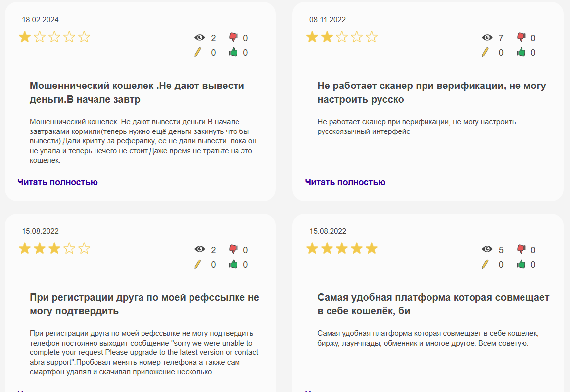The height and width of the screenshot is (392, 570).
Task: Click thumbs-down on the three-star referral review
Action: pyautogui.click(x=234, y=249)
